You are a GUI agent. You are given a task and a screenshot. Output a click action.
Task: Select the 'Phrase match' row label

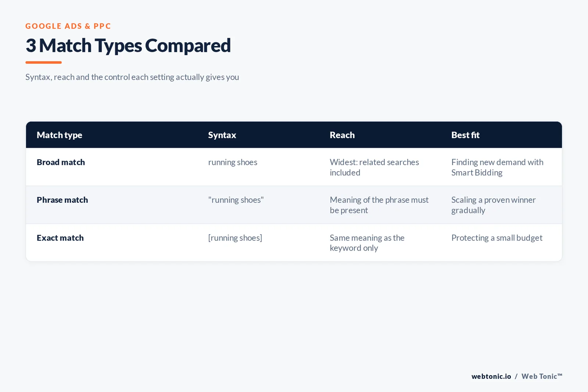[x=62, y=200]
